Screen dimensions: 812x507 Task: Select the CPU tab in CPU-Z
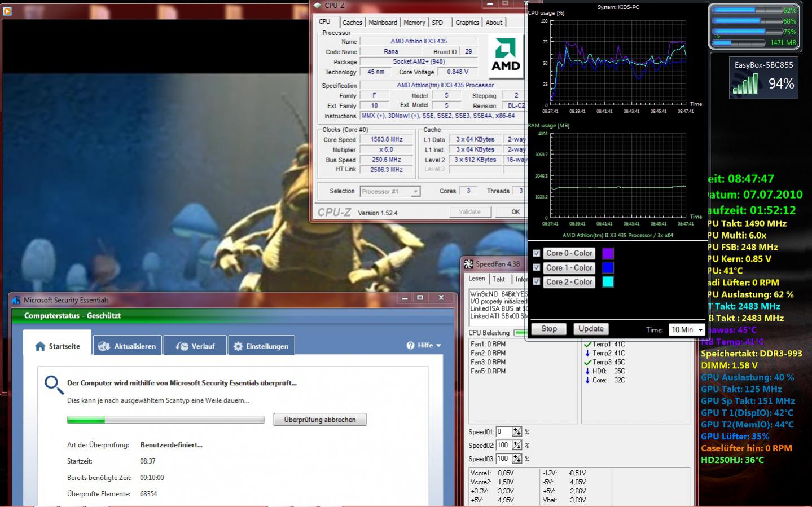click(x=325, y=21)
